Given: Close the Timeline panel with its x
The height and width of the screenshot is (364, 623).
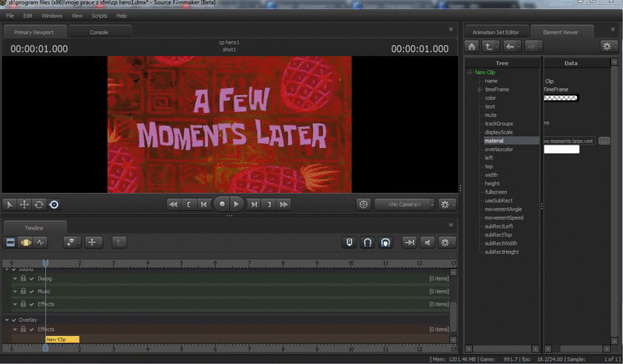Looking at the screenshot, I should click(x=451, y=225).
